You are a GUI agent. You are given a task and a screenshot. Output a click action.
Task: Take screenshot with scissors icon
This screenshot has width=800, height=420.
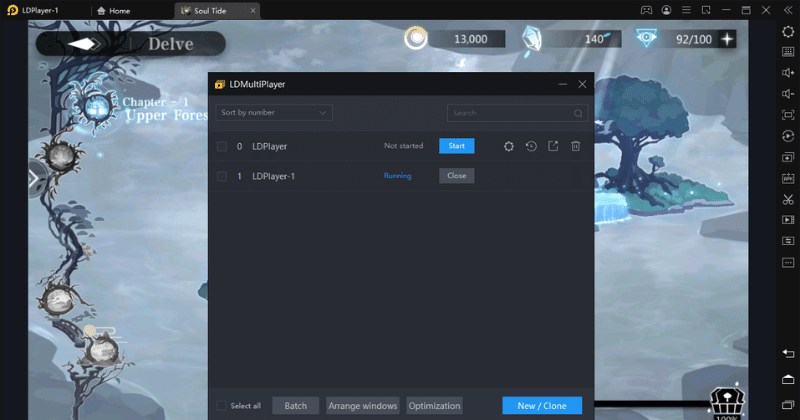[788, 199]
